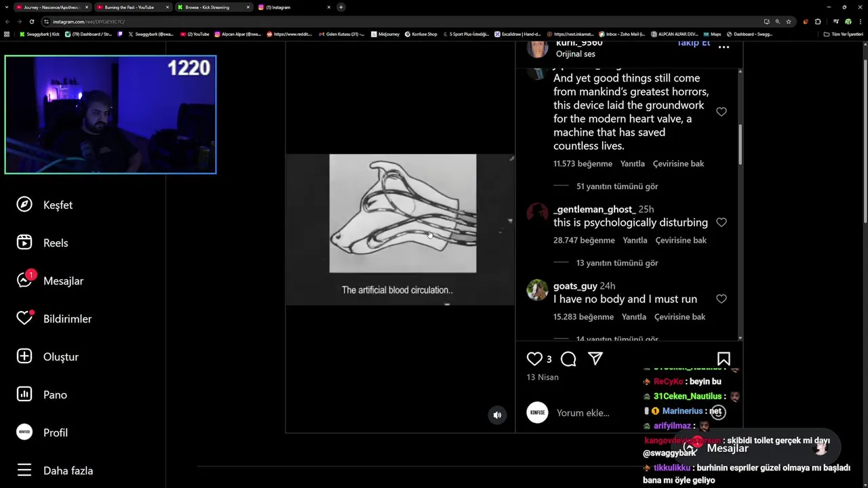Like _gentleman_ghost_'s comment
The height and width of the screenshot is (488, 868).
point(722,222)
